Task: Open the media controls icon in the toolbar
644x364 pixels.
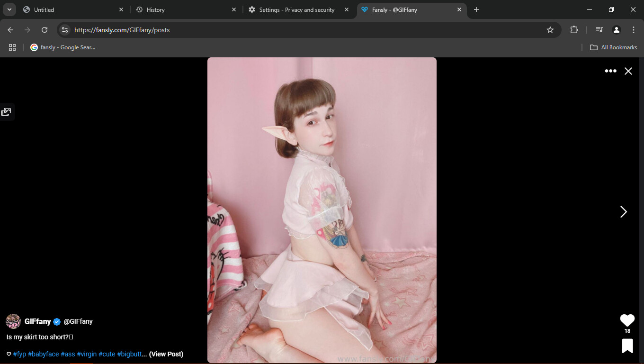Action: tap(599, 30)
